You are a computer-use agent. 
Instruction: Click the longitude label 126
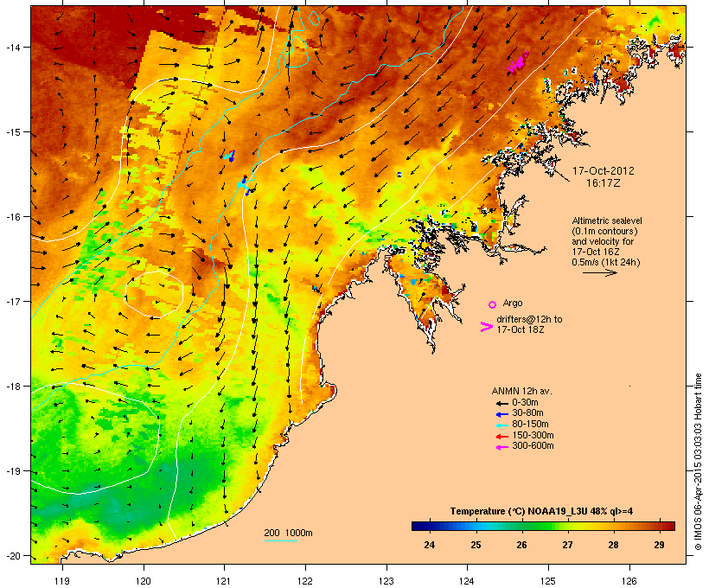coord(629,581)
